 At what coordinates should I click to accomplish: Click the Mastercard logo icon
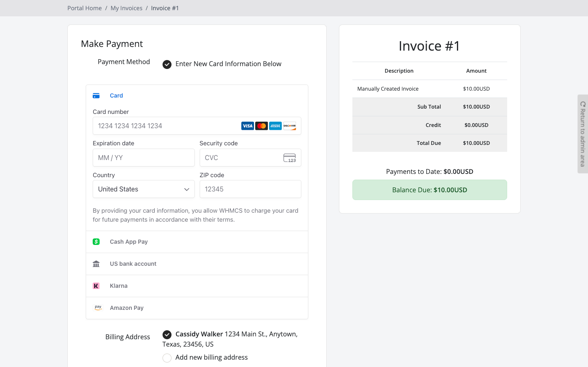pyautogui.click(x=261, y=126)
